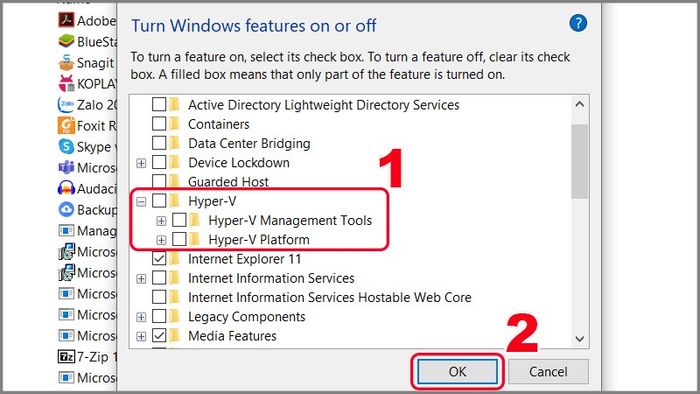Uncheck the Internet Explorer 11 checkbox
Screen dimensions: 700x394
click(159, 258)
